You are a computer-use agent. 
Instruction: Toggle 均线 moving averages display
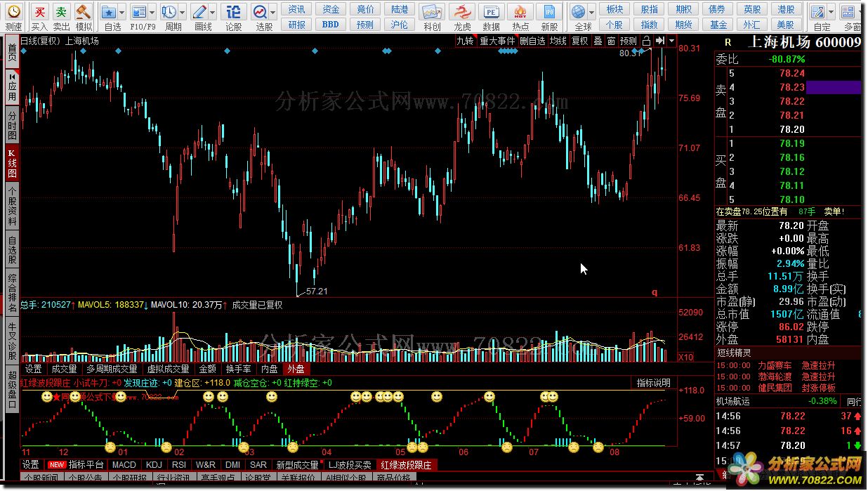pos(558,41)
